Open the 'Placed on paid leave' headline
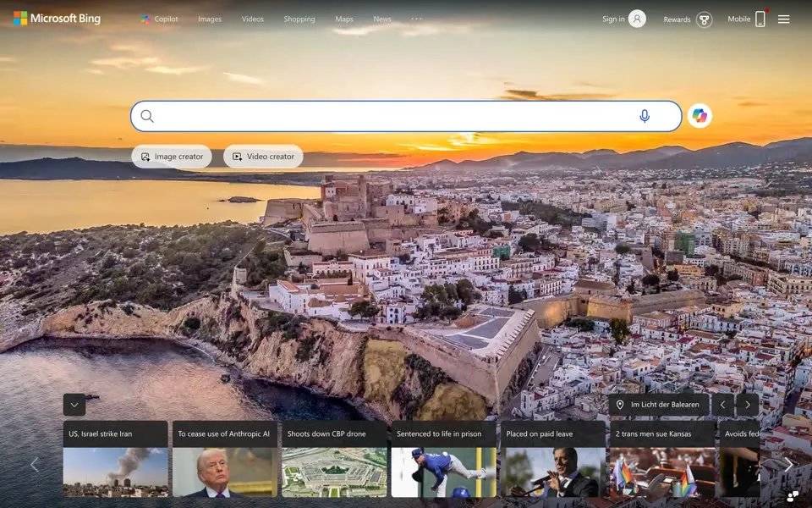This screenshot has width=812, height=508. pyautogui.click(x=539, y=433)
